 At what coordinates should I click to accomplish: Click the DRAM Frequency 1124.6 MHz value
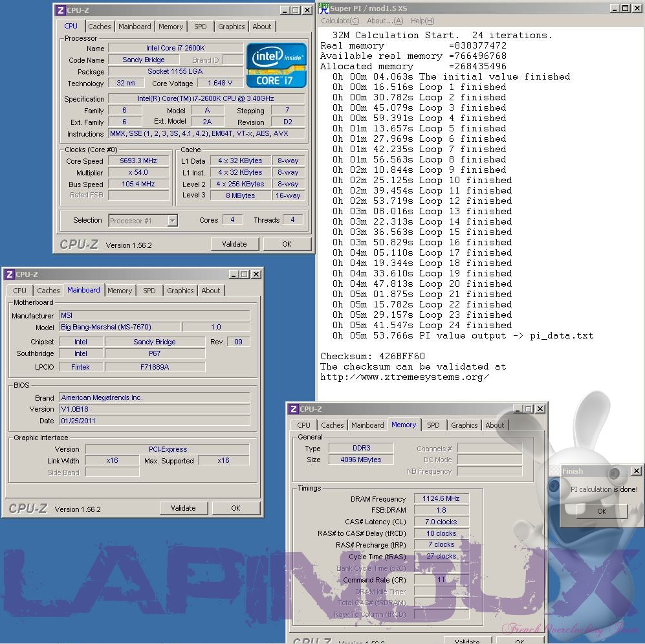coord(441,499)
